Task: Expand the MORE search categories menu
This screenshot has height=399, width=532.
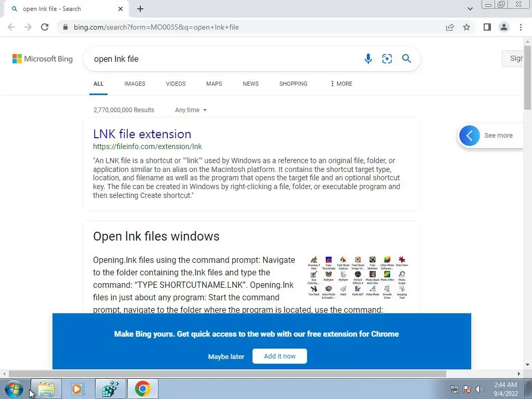Action: click(341, 84)
